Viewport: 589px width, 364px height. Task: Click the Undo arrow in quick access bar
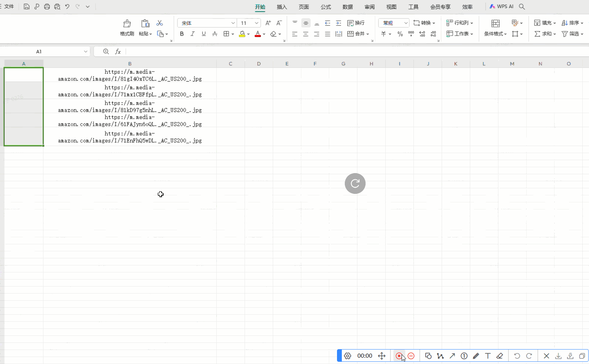coord(67,7)
